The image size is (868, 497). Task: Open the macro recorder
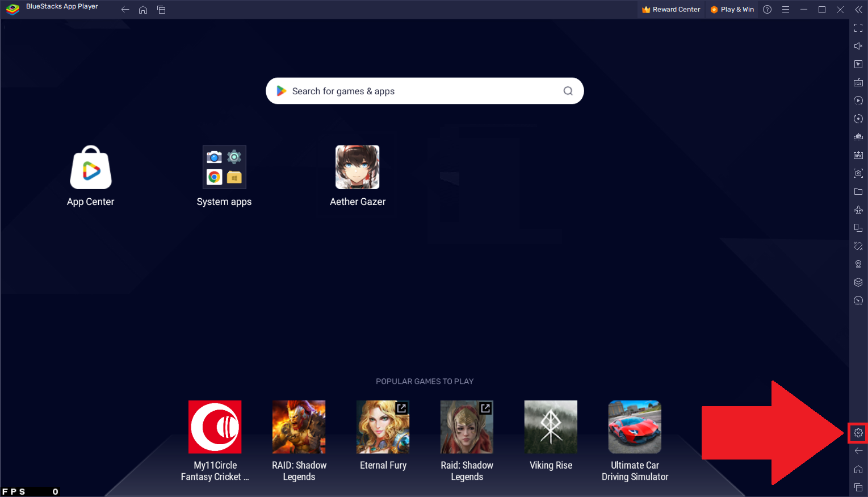click(x=858, y=101)
